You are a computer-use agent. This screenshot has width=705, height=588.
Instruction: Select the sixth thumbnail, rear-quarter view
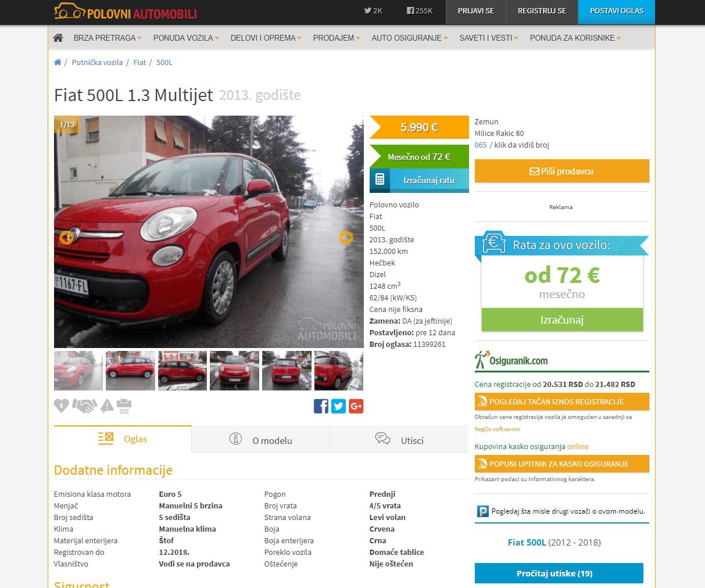339,371
